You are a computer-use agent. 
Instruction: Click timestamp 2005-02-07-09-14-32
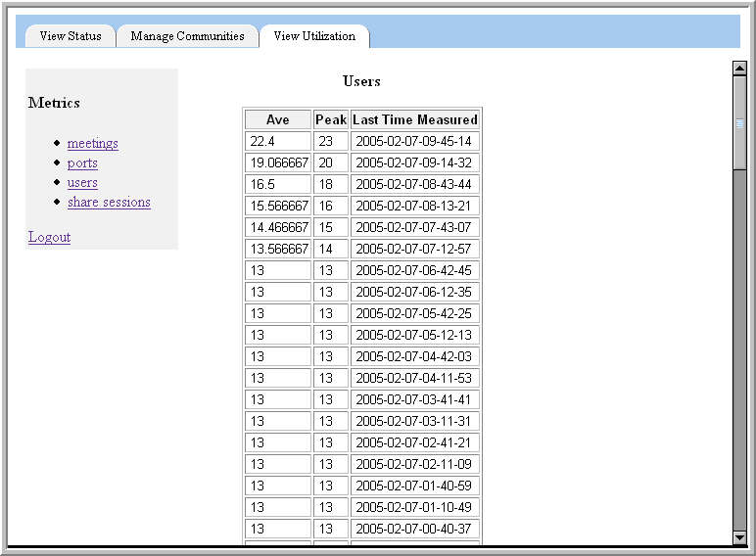tap(415, 162)
